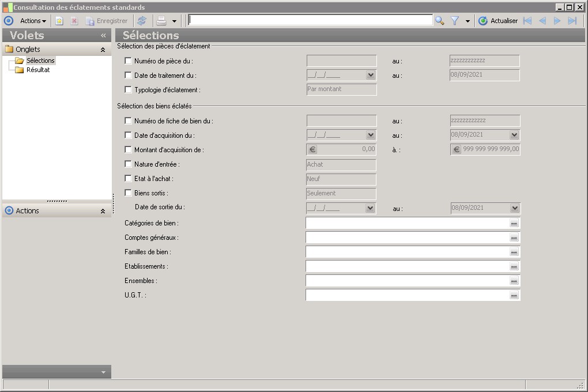This screenshot has width=588, height=392.
Task: Open the Actions menu in the toolbar
Action: (33, 21)
